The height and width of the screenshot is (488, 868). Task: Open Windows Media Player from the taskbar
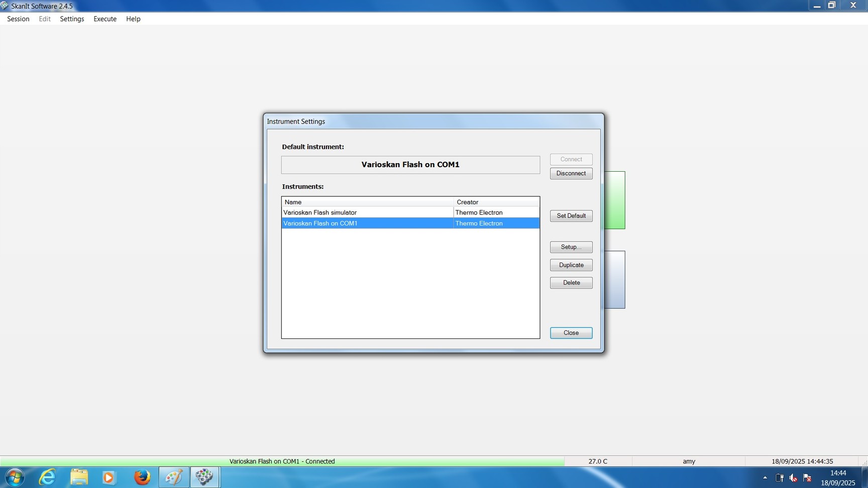pos(108,477)
